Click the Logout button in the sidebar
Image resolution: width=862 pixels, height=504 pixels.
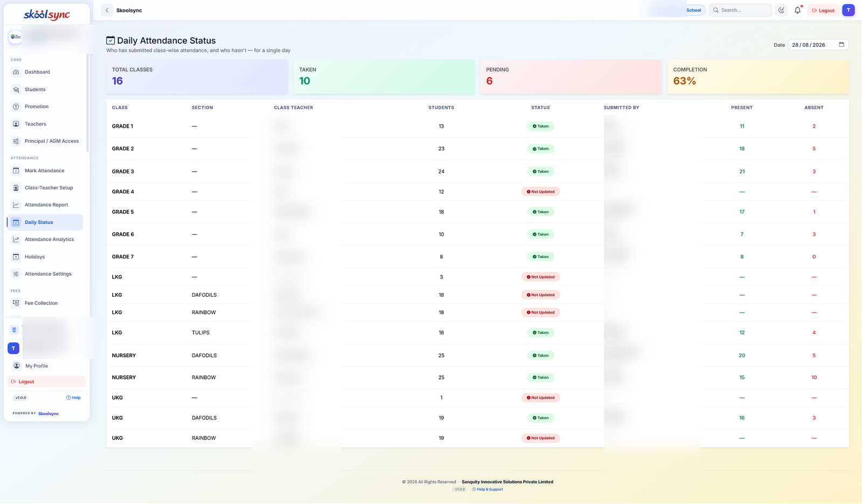[x=46, y=382]
